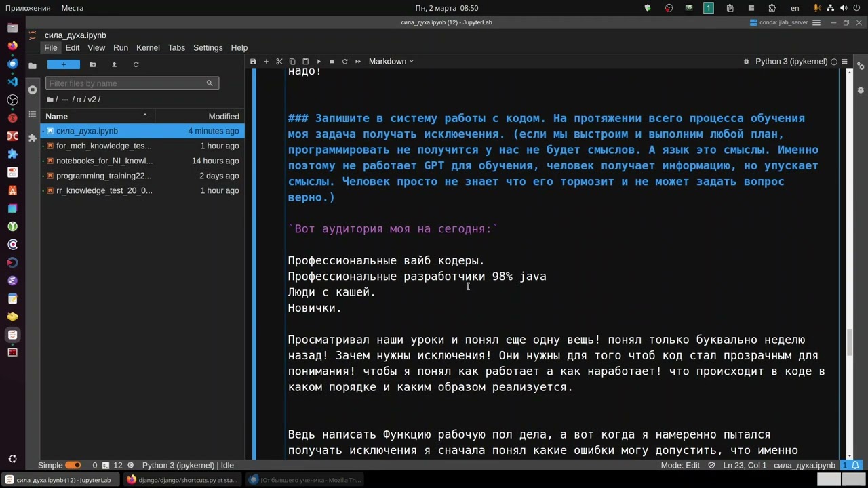Click the kernel status circle indicator
This screenshot has height=488, width=868.
tap(834, 62)
